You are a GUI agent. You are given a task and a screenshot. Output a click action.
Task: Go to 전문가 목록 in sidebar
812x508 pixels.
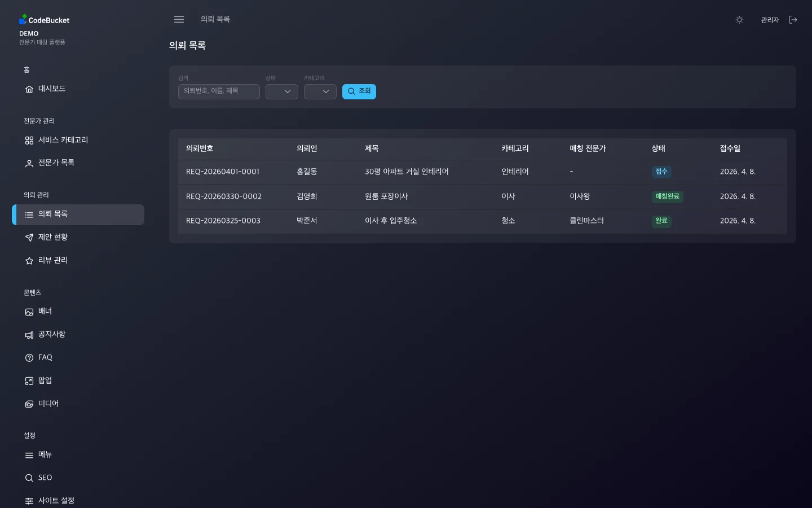(56, 163)
